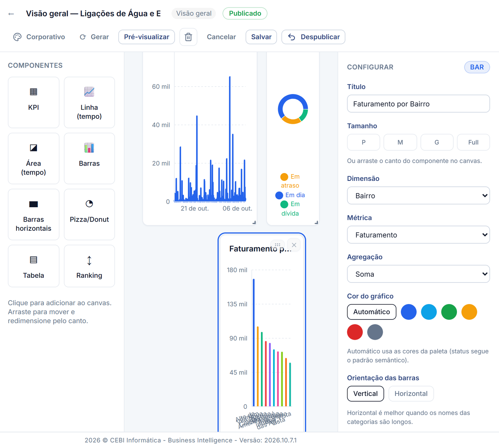This screenshot has width=499, height=448.
Task: Set component size to M
Action: pos(400,142)
